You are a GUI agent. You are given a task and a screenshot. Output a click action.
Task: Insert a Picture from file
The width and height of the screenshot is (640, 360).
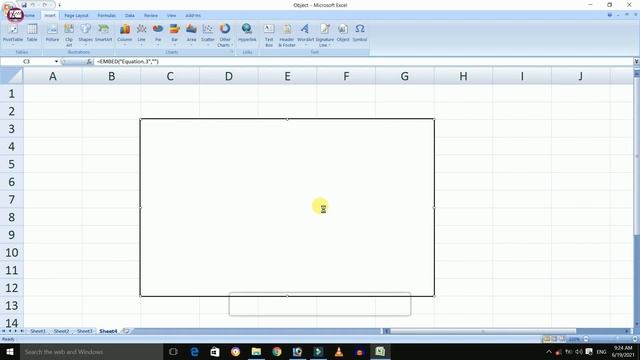52,33
